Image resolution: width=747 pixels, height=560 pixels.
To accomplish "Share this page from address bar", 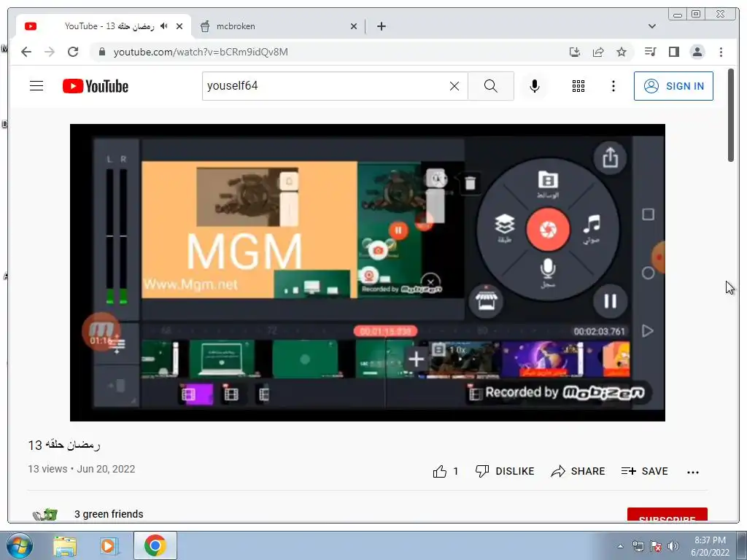I will (598, 52).
